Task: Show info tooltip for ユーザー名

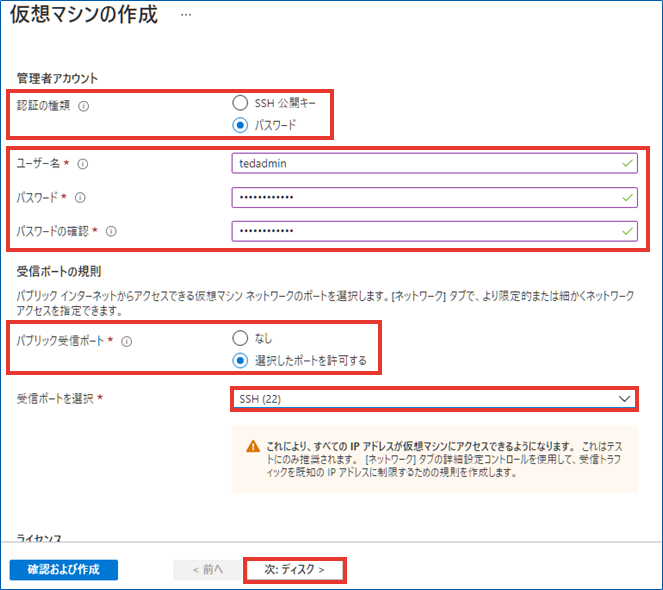Action: point(83,164)
